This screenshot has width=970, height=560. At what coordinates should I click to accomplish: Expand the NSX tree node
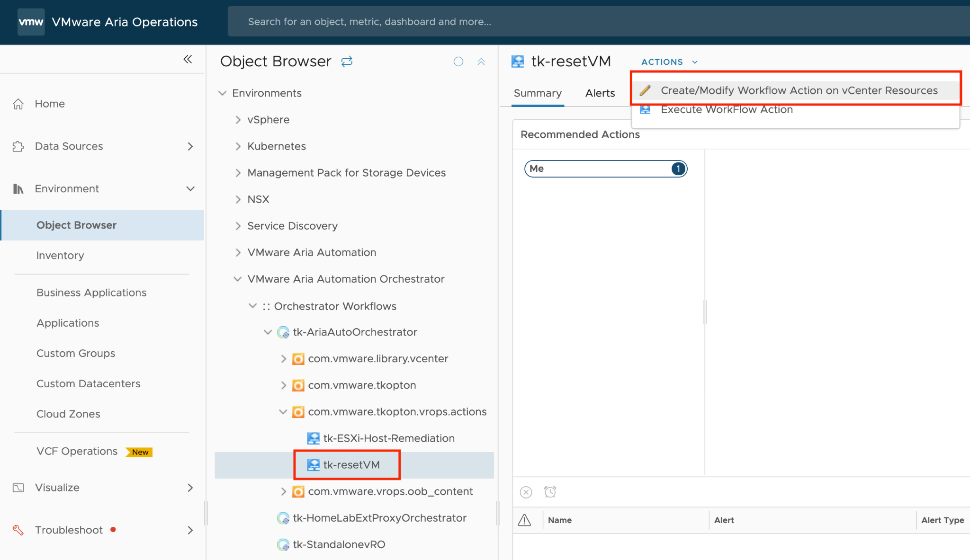[238, 199]
